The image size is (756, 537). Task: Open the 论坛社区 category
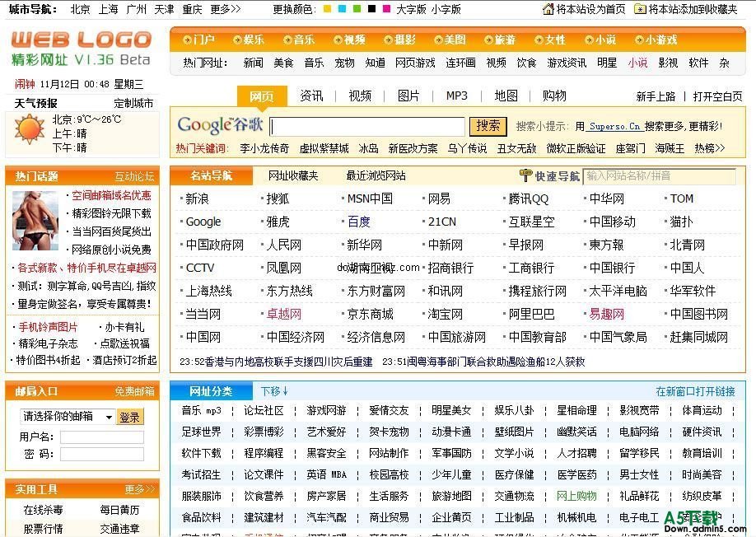(x=264, y=411)
